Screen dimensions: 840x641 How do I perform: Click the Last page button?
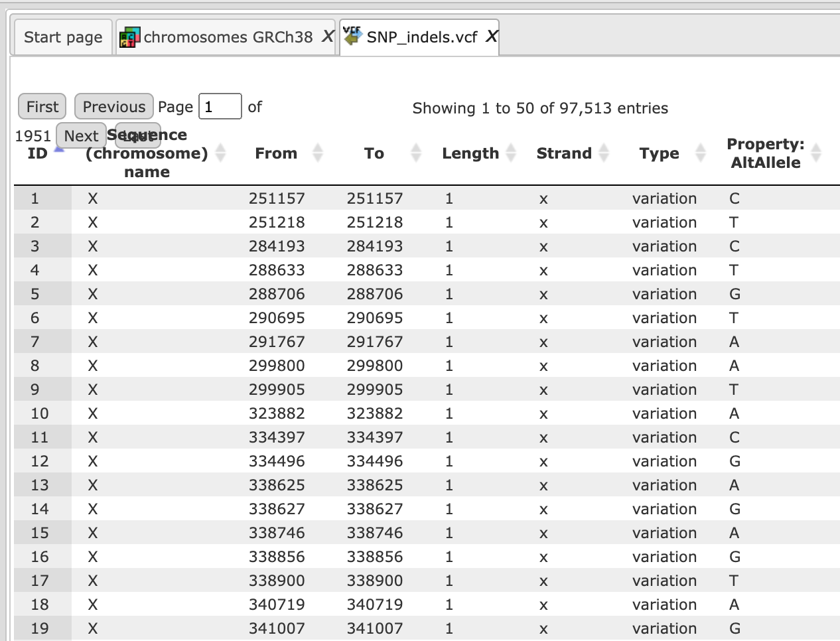[x=138, y=136]
